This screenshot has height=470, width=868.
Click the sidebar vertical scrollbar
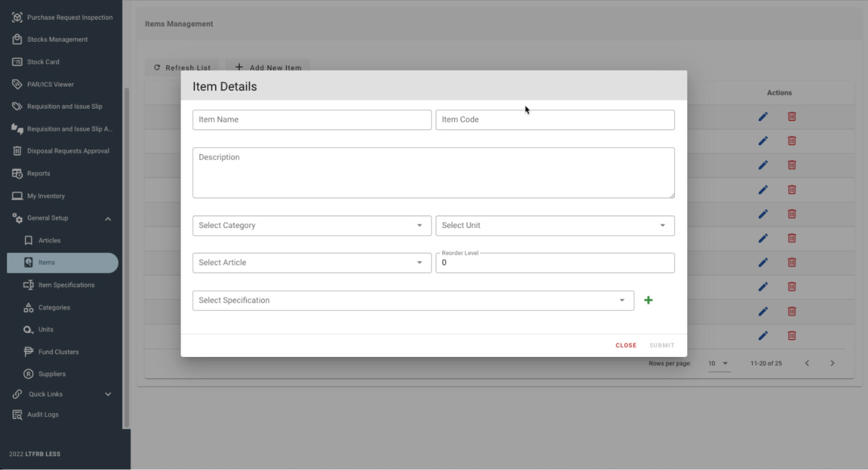(127, 258)
